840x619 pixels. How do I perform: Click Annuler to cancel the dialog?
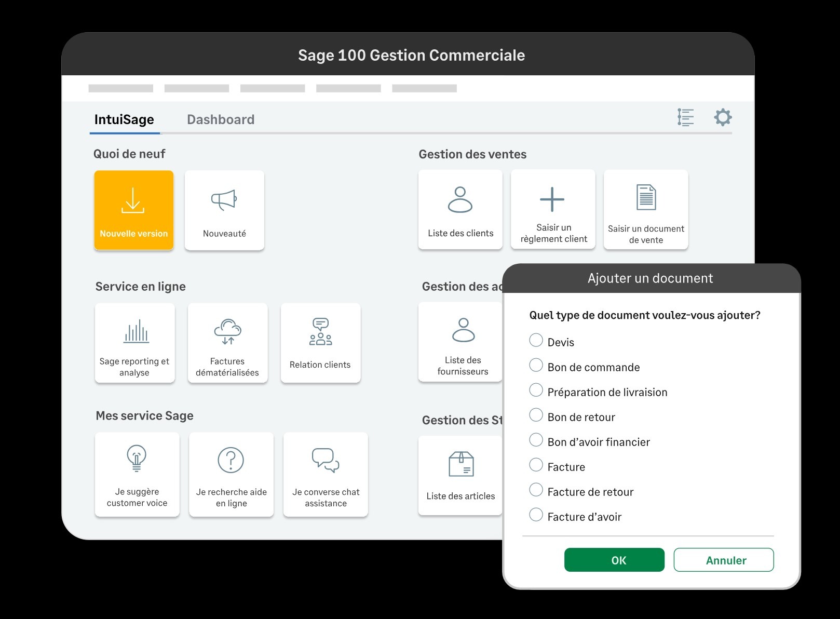point(724,560)
